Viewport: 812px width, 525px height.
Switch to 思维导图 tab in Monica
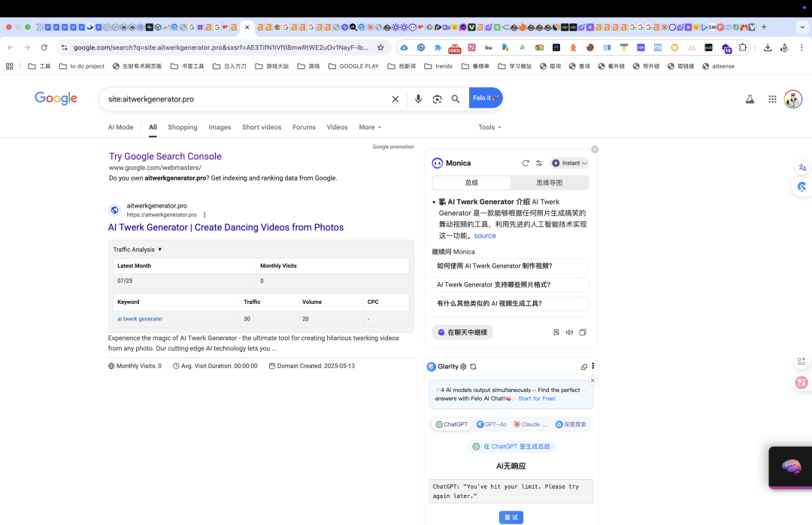click(550, 183)
